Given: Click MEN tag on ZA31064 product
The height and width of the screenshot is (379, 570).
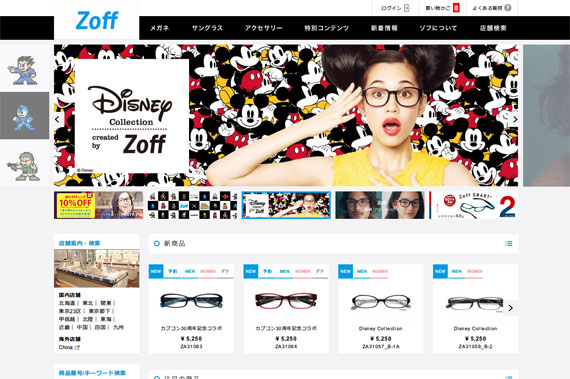Looking at the screenshot, I should tap(285, 271).
